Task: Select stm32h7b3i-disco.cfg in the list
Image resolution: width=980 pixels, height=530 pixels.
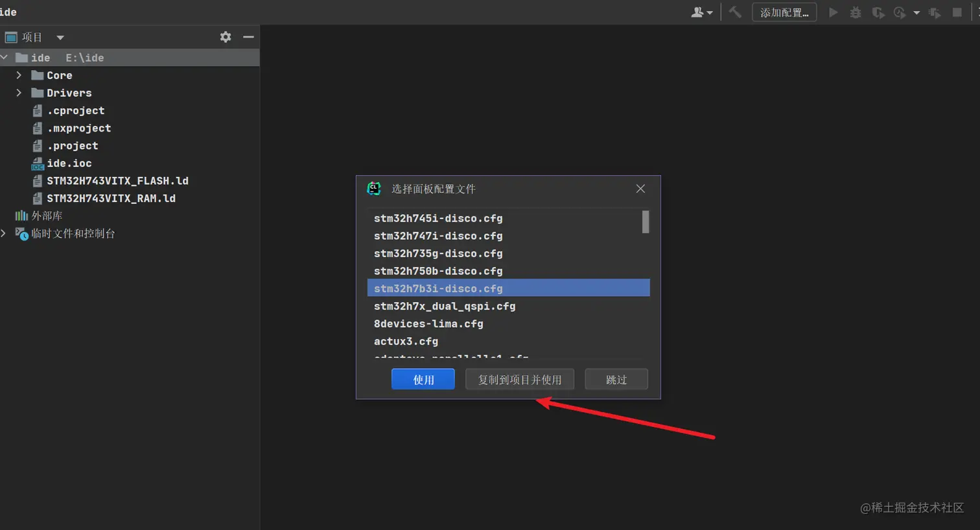Action: 508,288
